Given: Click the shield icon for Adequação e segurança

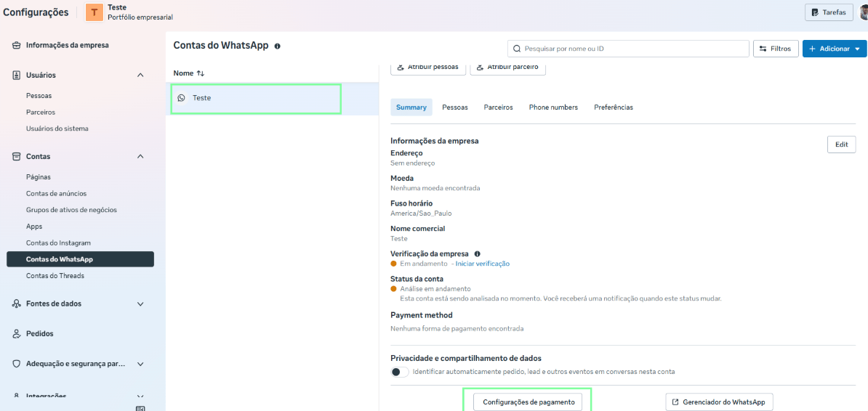Looking at the screenshot, I should pyautogui.click(x=17, y=364).
